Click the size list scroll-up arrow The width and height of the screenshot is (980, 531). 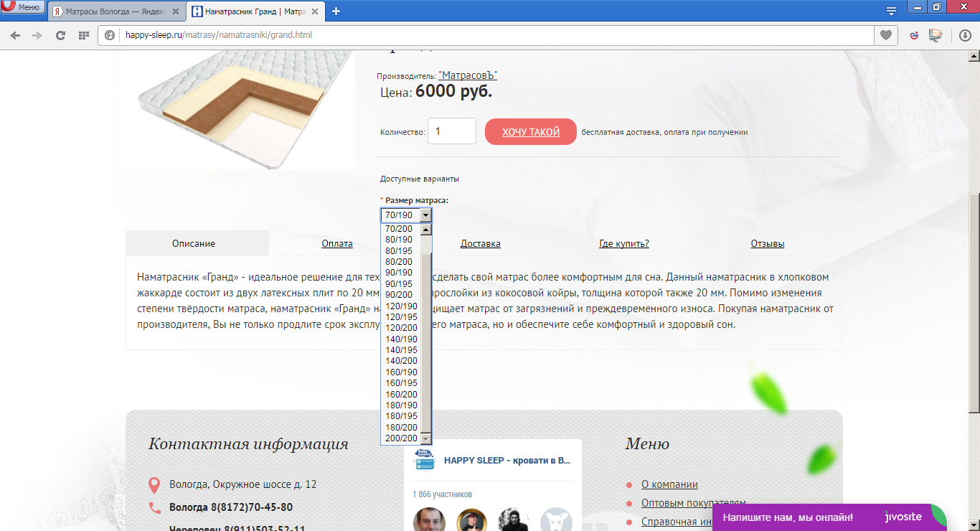(426, 230)
